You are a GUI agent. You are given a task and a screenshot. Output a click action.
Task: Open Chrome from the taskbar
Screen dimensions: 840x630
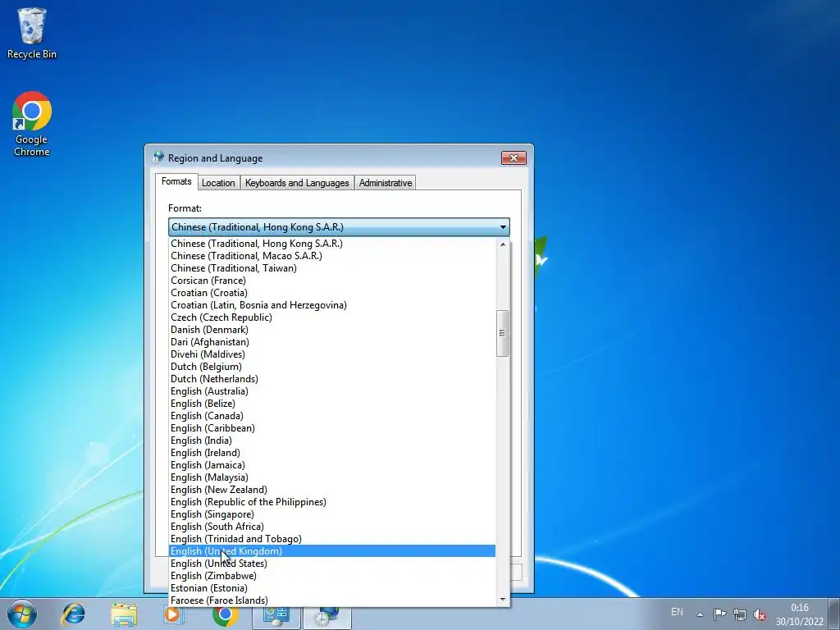pyautogui.click(x=226, y=614)
